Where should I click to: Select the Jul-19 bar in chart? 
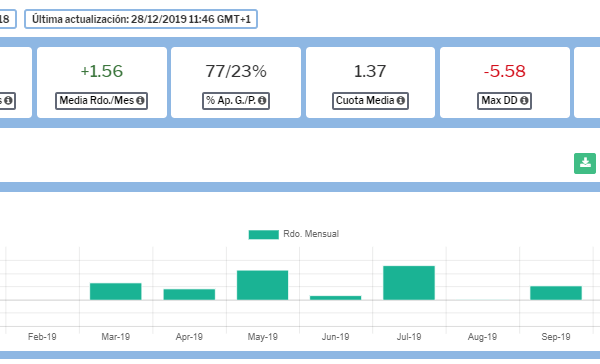(x=409, y=283)
